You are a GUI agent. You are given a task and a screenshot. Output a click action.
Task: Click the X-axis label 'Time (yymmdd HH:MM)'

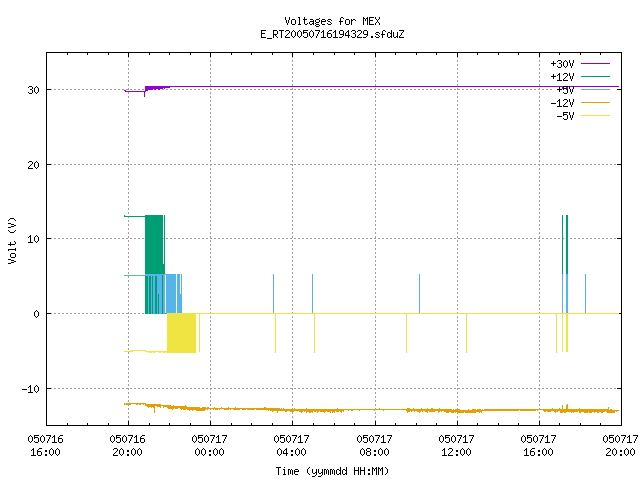pos(332,471)
